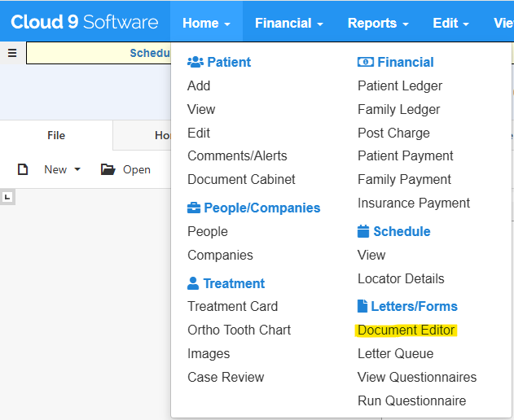Open Treatment Card
Screen dimensions: 514x420
click(x=232, y=307)
